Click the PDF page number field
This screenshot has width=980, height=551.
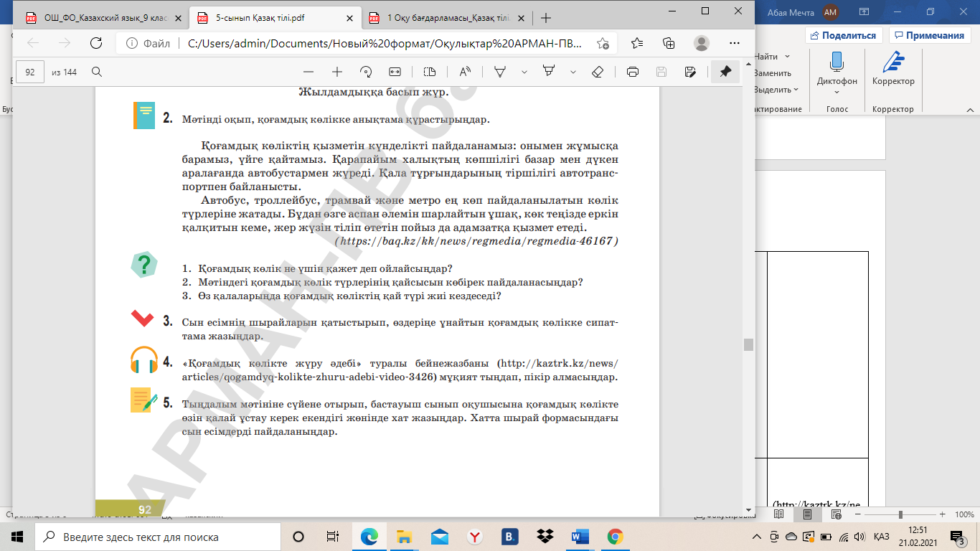click(30, 72)
